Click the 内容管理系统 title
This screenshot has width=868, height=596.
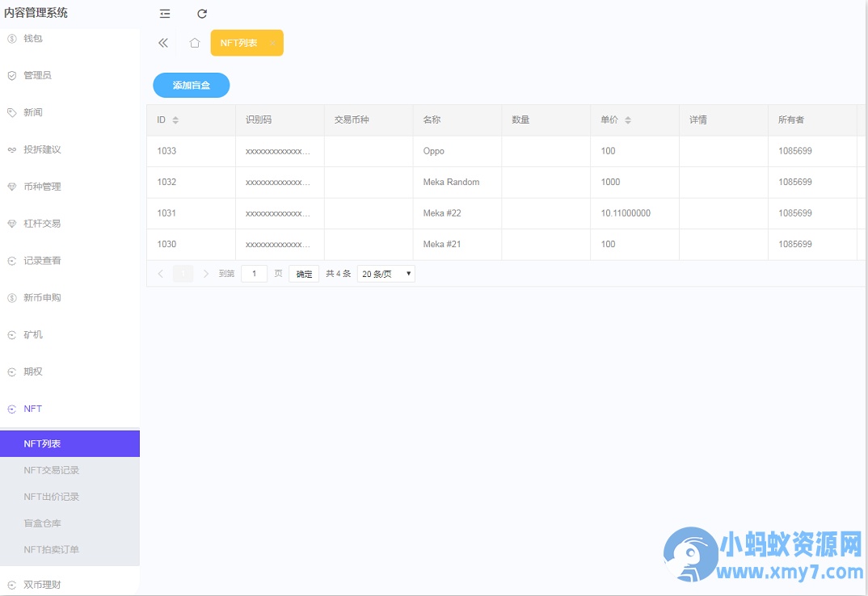point(36,13)
